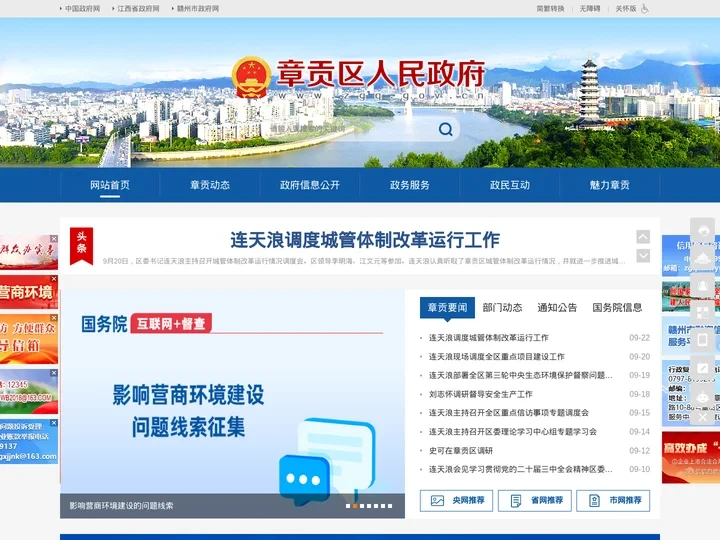The height and width of the screenshot is (540, 720).
Task: Open the 高效办成 banner on right
Action: tap(691, 457)
